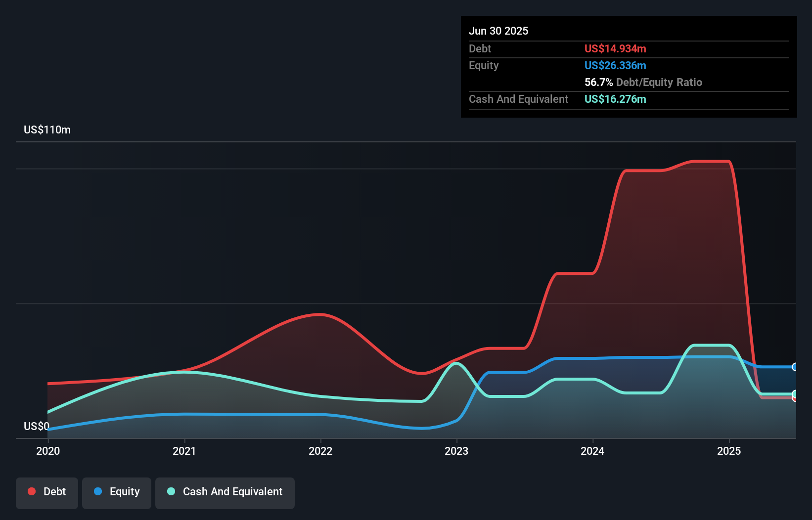
Task: Open details for the Jun 30 2025 tooltip header
Action: [498, 31]
